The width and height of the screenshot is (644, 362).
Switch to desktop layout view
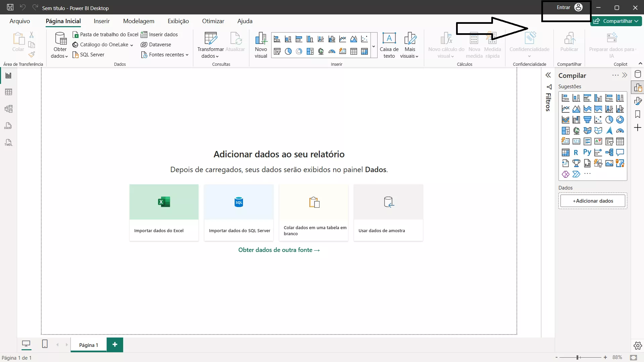tap(26, 344)
